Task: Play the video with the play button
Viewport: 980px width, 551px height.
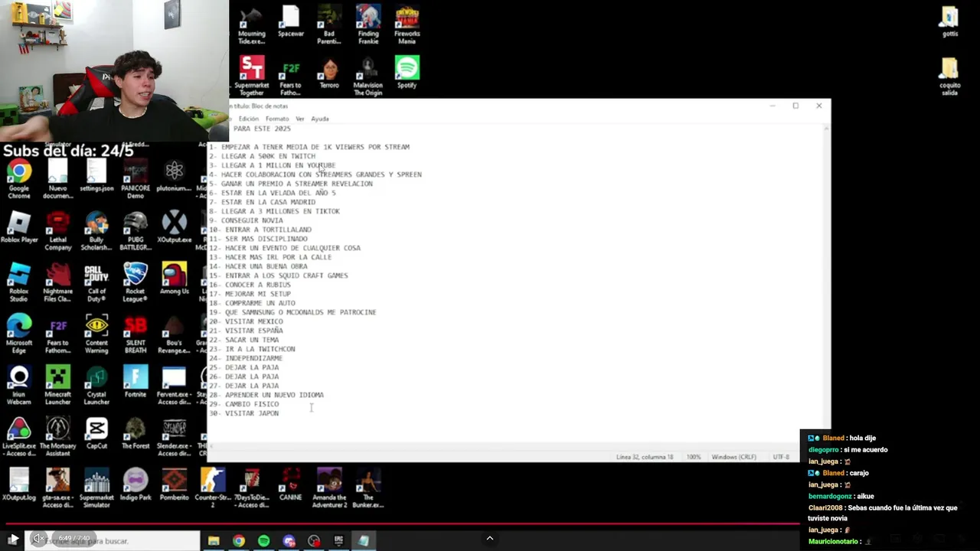Action: pyautogui.click(x=12, y=539)
